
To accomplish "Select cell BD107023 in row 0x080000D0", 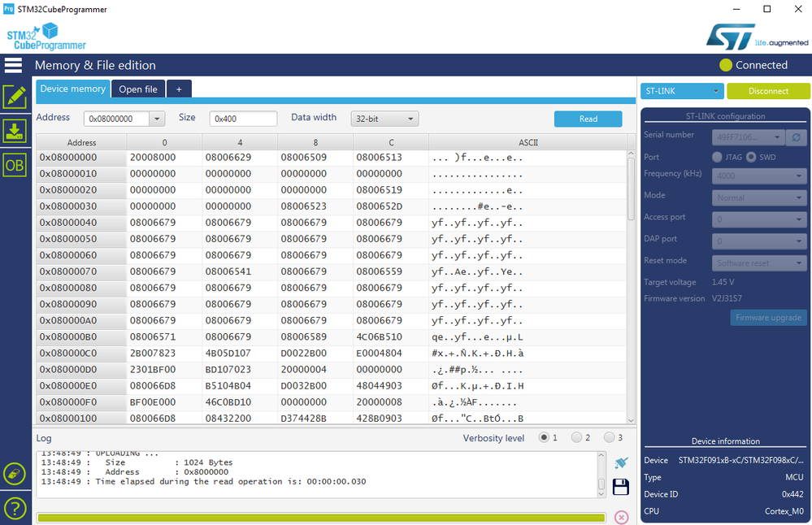I will click(240, 369).
